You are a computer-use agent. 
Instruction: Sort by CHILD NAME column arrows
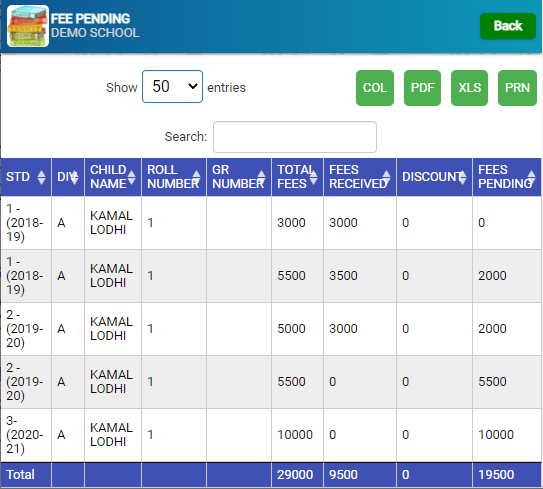coord(131,177)
